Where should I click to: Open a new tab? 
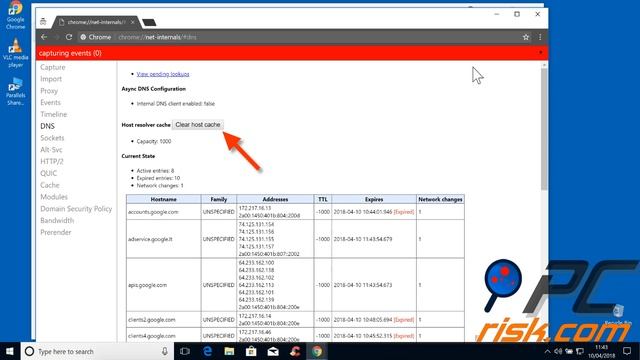point(149,22)
